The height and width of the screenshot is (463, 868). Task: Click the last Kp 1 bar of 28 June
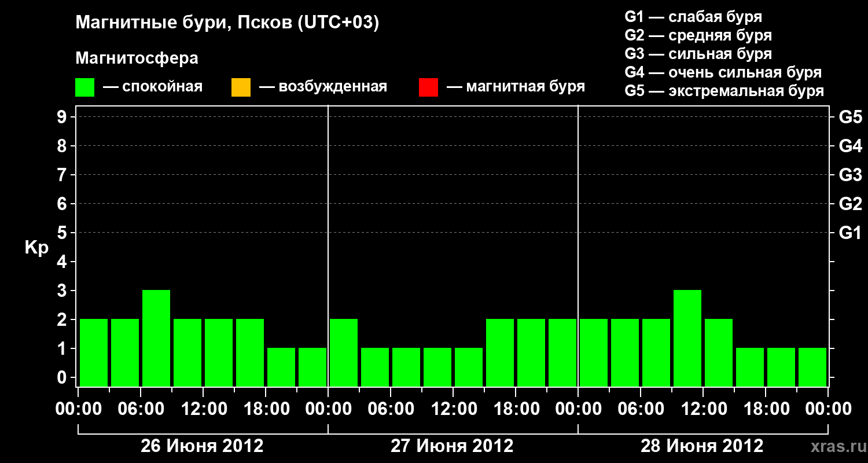pos(812,367)
